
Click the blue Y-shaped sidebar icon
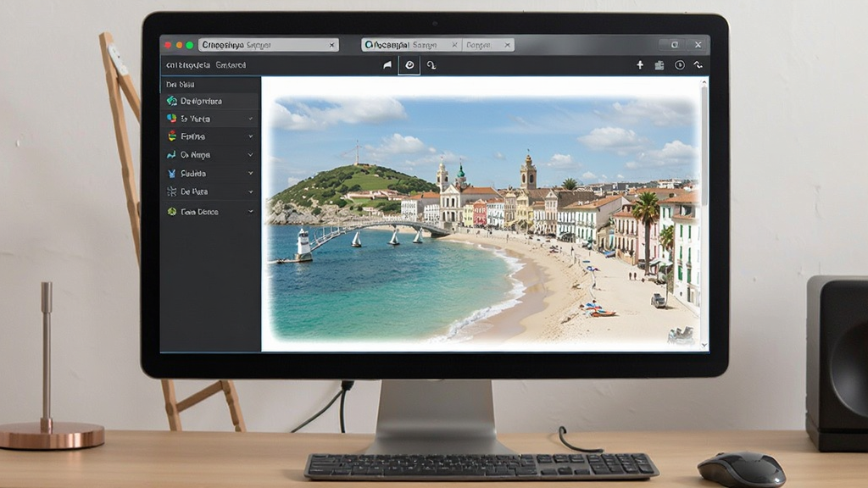pyautogui.click(x=171, y=173)
